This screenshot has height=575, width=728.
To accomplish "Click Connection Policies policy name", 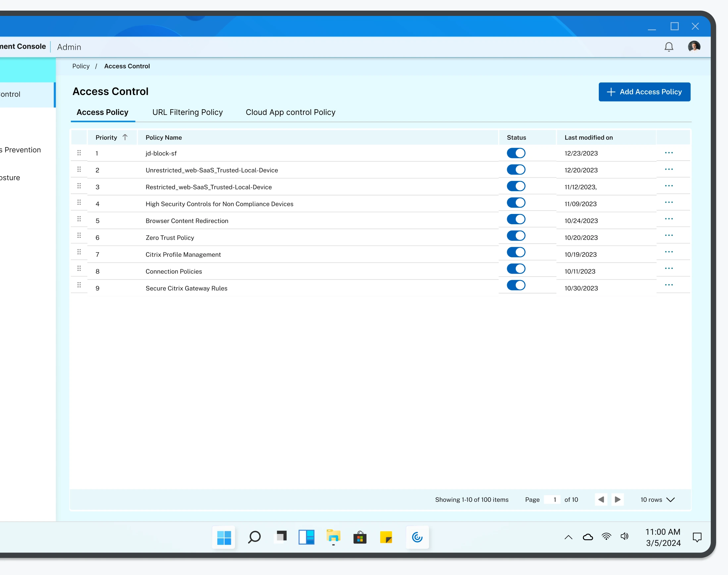I will (x=174, y=271).
